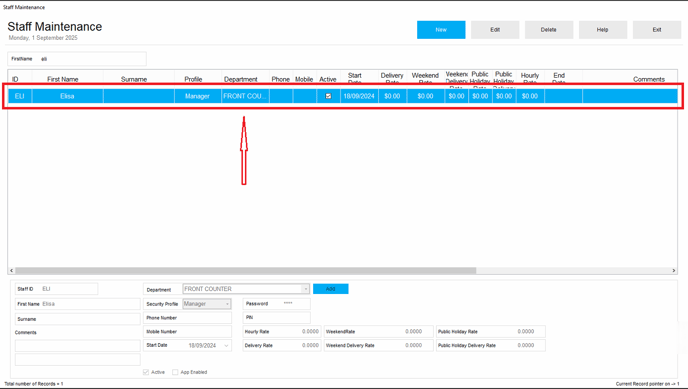
Task: Click the Staff ID field
Action: point(57,289)
